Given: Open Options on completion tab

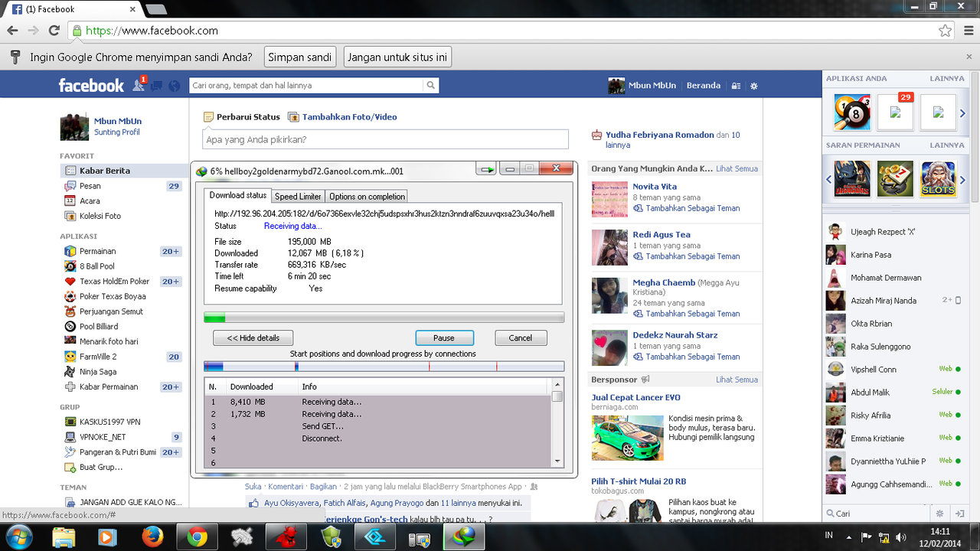Looking at the screenshot, I should [x=367, y=197].
